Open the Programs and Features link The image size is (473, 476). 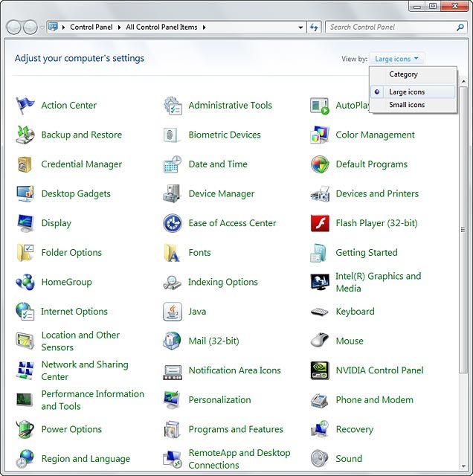pyautogui.click(x=236, y=429)
